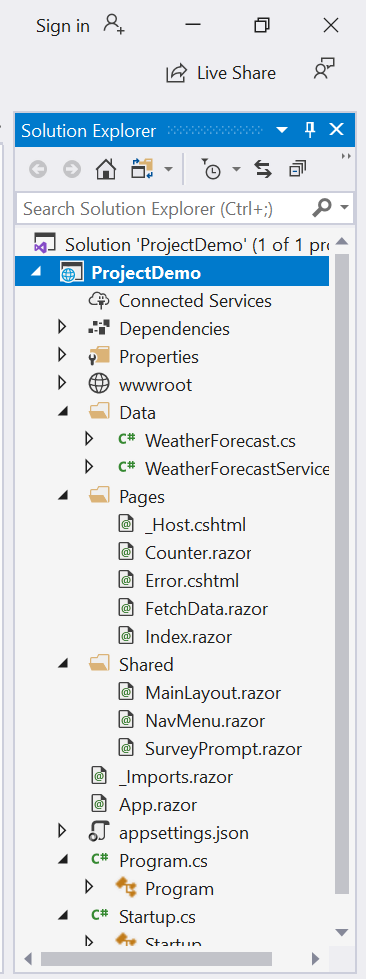The image size is (366, 979).
Task: Select Counter.razor file
Action: pyautogui.click(x=198, y=553)
